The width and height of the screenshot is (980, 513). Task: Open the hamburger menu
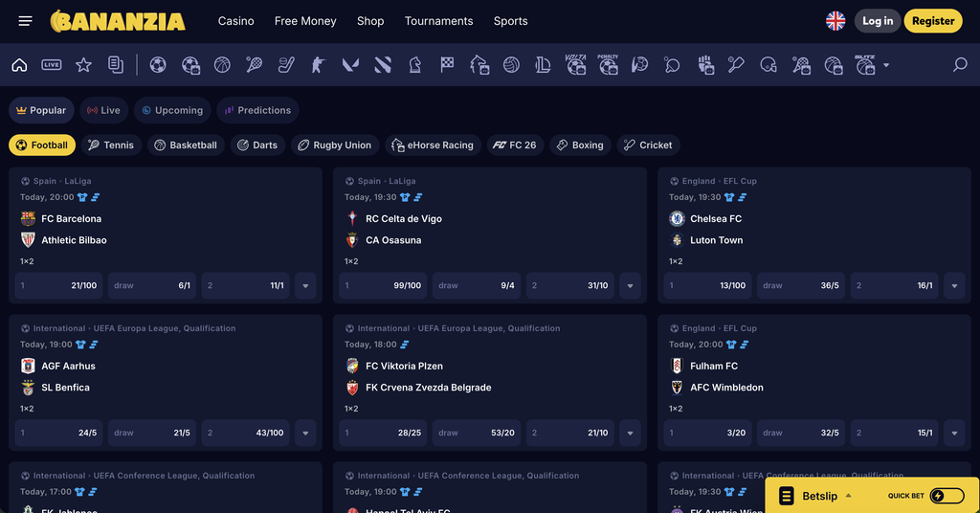coord(25,21)
